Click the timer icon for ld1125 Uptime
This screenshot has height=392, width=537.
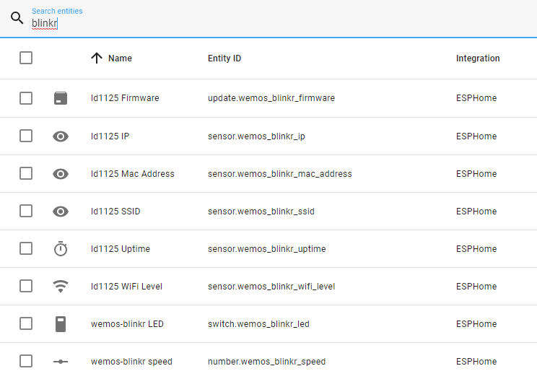pyautogui.click(x=61, y=248)
